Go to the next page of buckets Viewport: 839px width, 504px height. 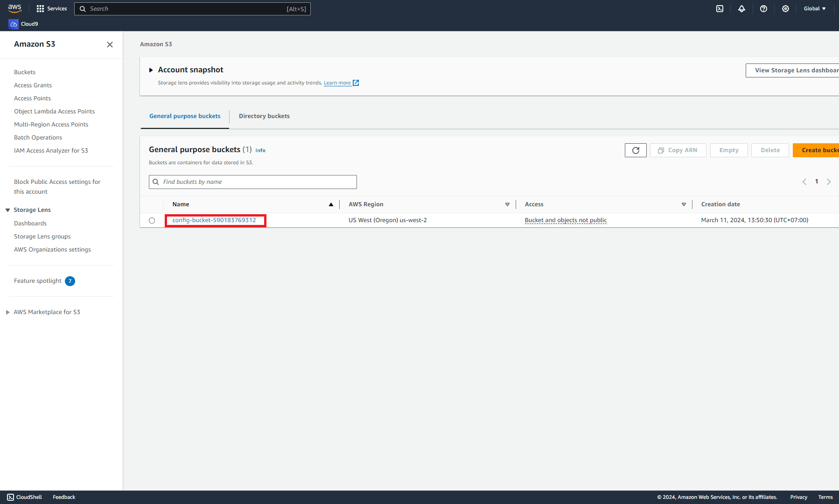click(829, 182)
